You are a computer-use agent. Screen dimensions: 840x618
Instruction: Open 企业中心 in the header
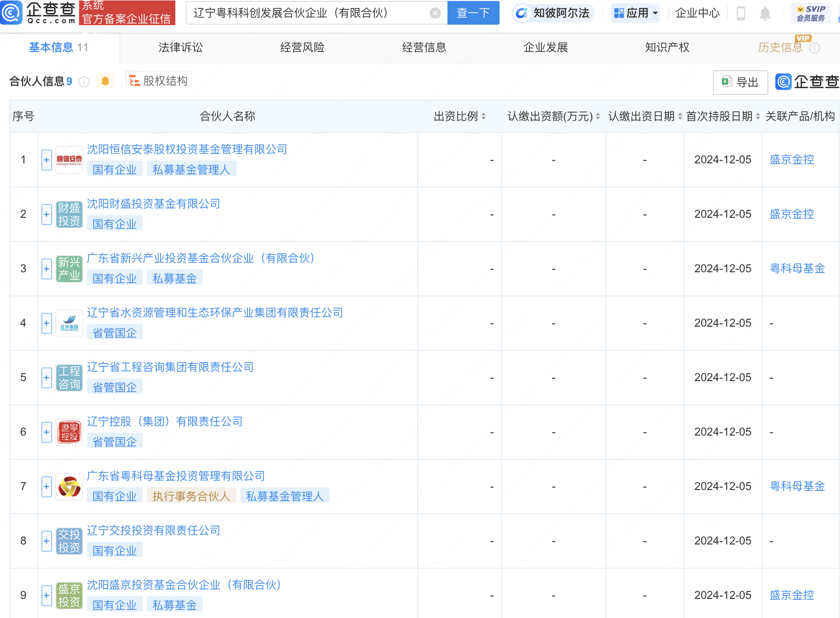[x=697, y=13]
